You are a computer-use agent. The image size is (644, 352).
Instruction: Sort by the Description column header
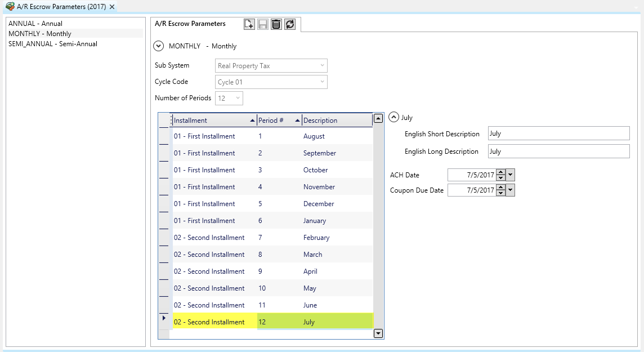click(x=335, y=121)
